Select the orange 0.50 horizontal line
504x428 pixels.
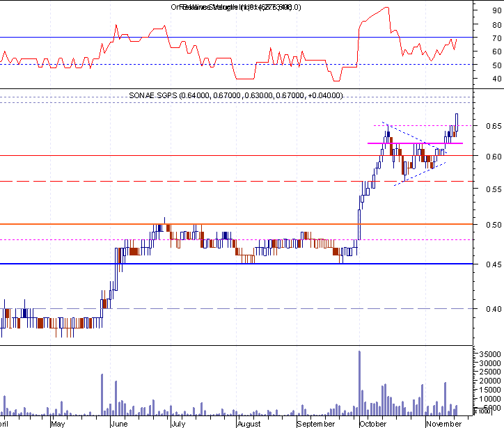(236, 224)
